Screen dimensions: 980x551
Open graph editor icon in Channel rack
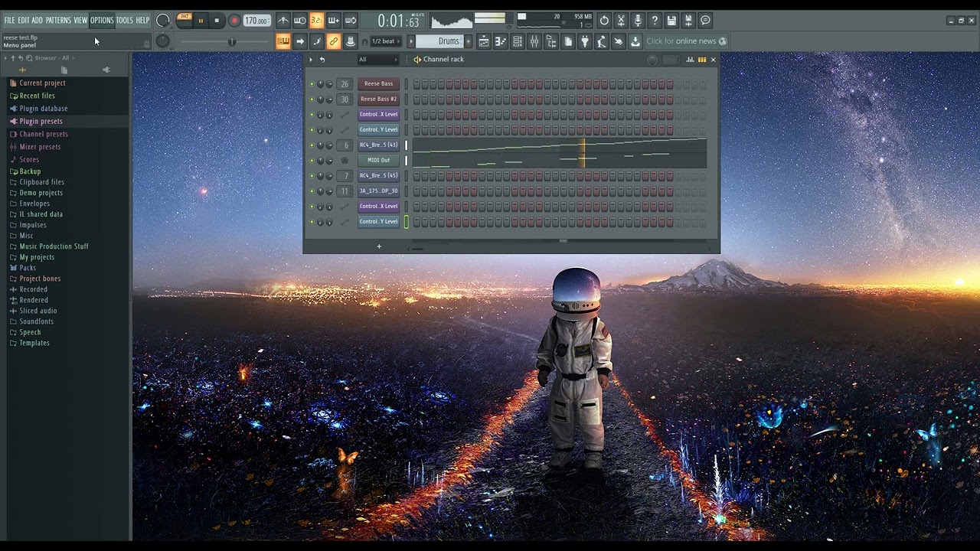point(690,60)
